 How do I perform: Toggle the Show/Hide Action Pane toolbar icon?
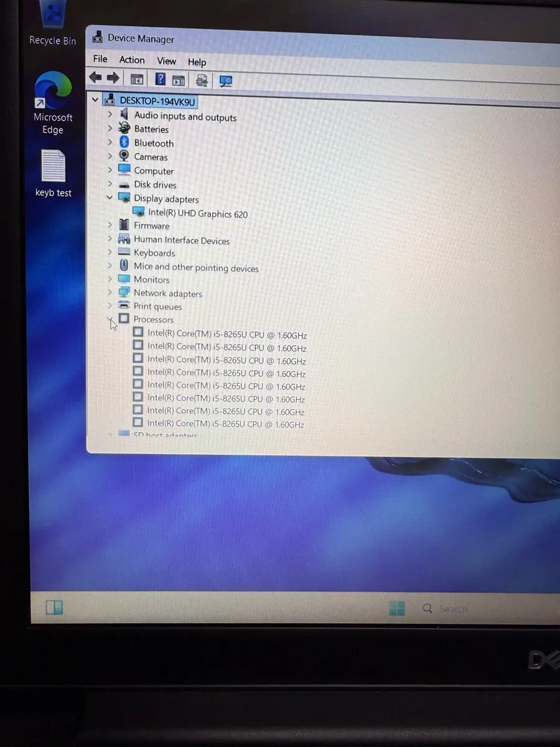(x=179, y=80)
